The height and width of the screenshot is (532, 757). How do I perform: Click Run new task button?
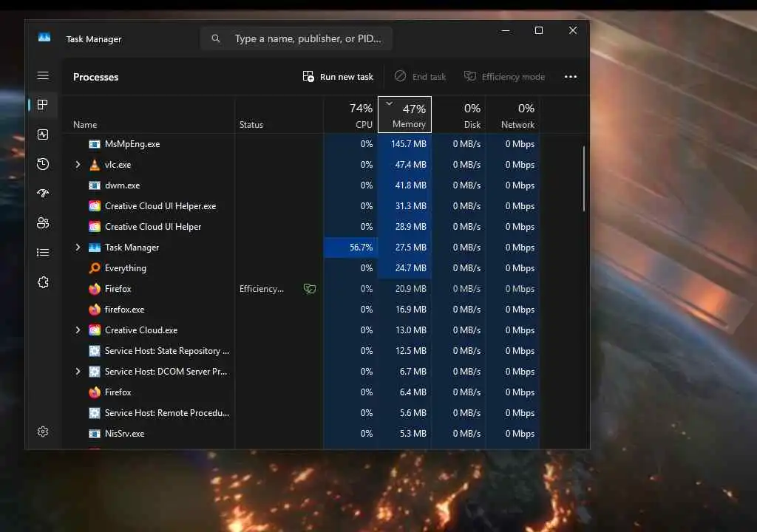(337, 77)
